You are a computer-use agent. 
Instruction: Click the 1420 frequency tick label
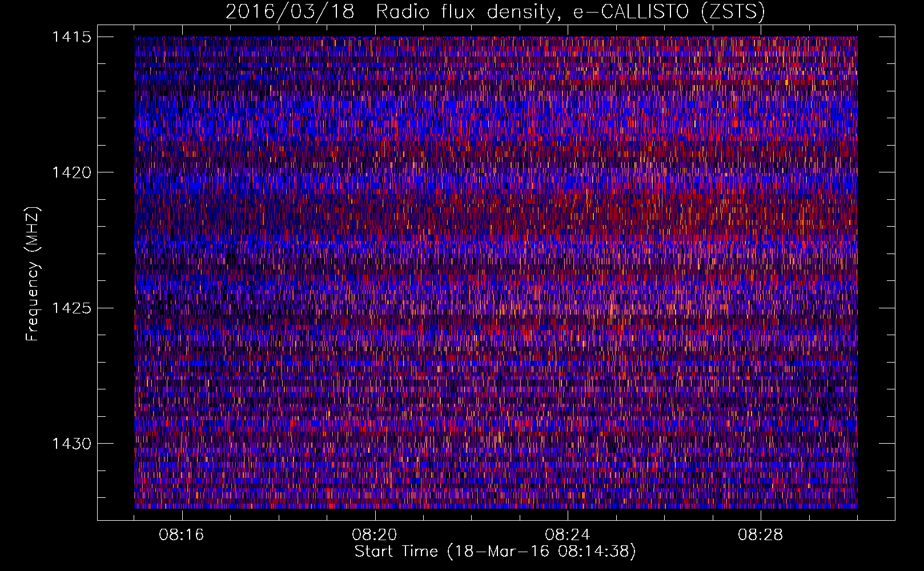click(x=71, y=172)
